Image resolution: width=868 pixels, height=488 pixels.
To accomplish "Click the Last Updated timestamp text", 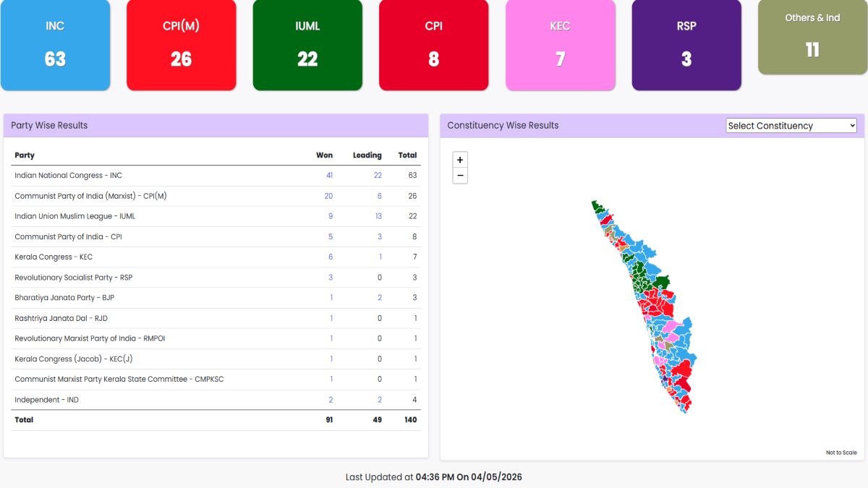I will 434,477.
